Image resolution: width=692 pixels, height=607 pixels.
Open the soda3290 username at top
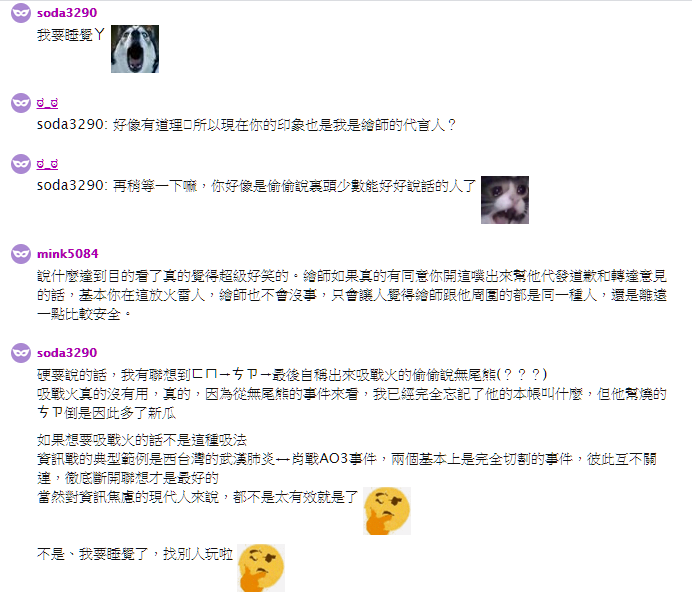(67, 13)
